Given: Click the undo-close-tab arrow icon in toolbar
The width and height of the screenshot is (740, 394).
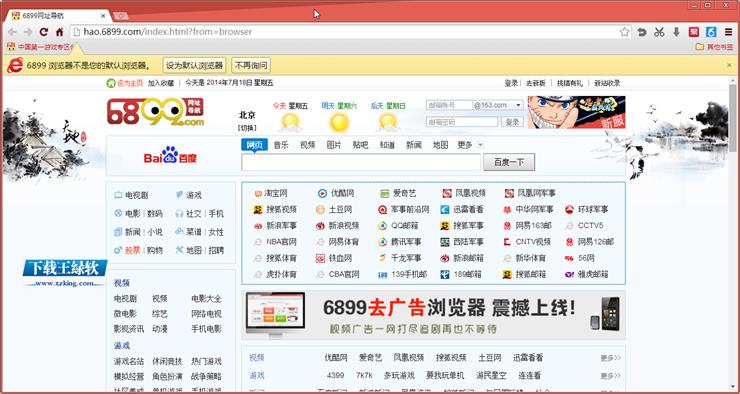Looking at the screenshot, I should click(642, 32).
